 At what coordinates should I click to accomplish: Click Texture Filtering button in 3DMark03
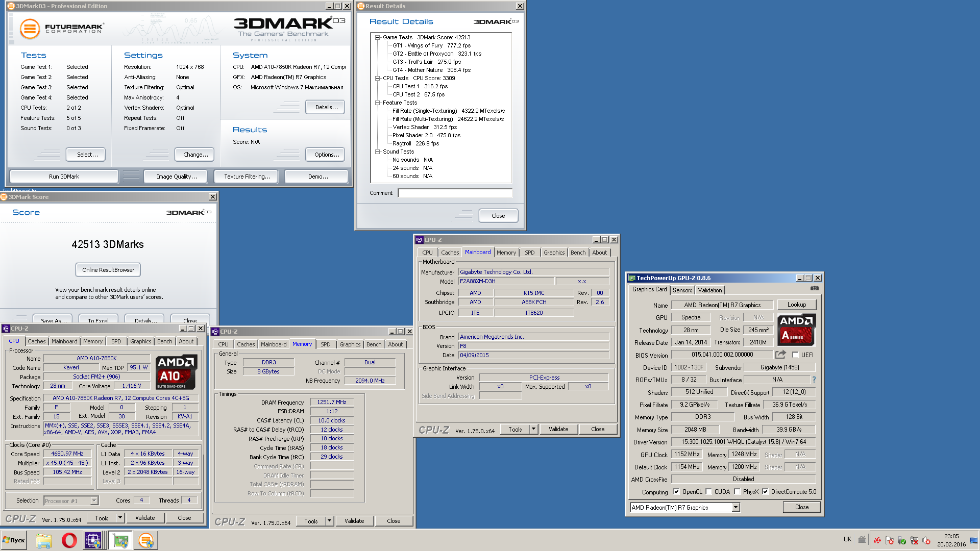click(247, 177)
